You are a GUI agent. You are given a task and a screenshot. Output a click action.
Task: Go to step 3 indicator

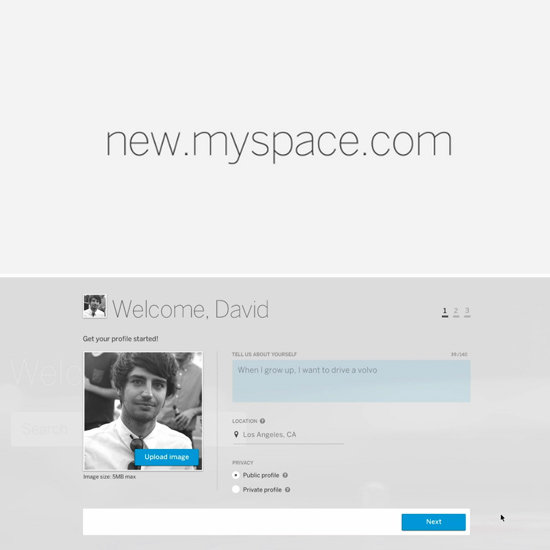[467, 311]
